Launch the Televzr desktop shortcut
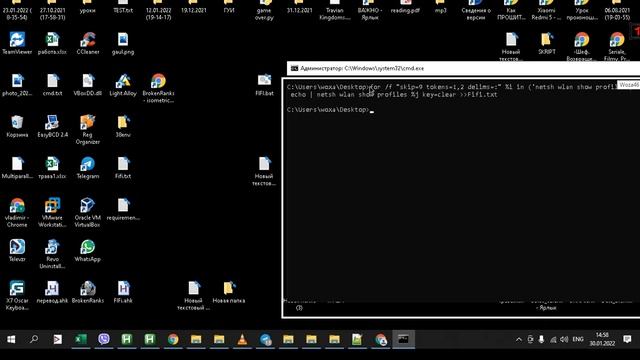Viewport: 640px width, 360px height. coord(17,251)
